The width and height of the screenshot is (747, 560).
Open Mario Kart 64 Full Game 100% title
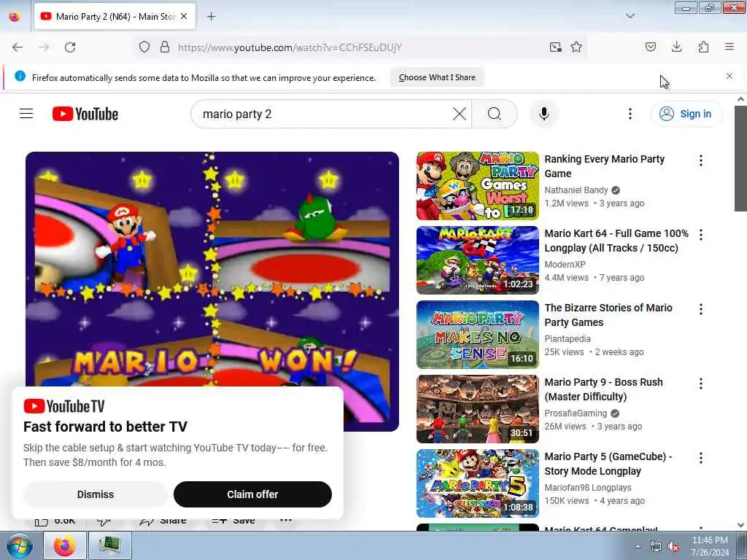[x=616, y=241]
